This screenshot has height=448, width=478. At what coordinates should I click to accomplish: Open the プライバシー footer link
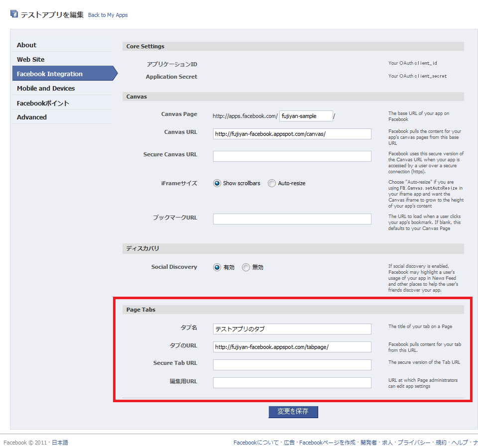tap(414, 443)
